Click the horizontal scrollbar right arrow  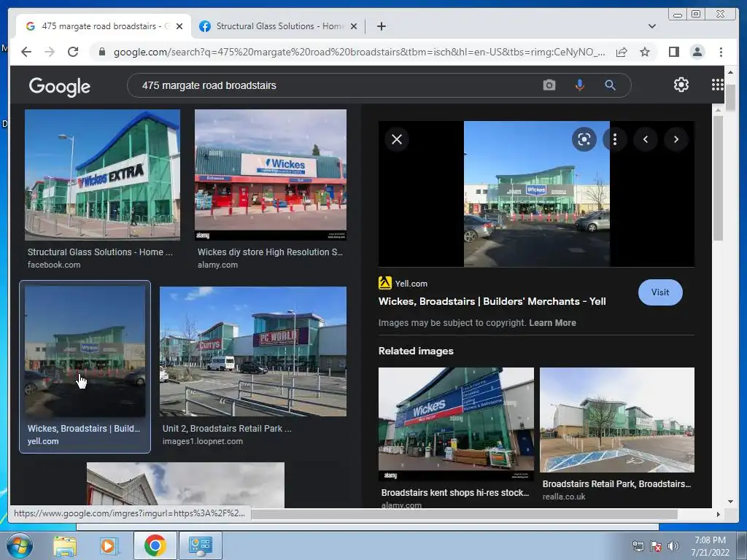(718, 514)
